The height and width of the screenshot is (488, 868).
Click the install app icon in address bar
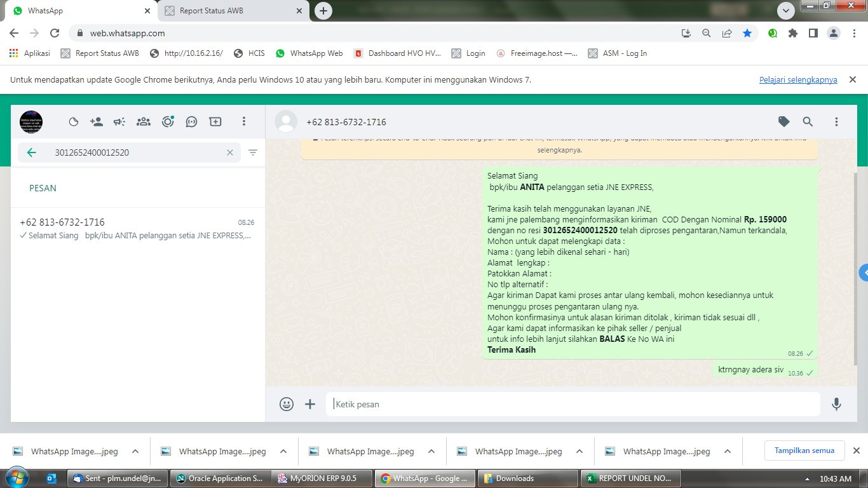click(686, 33)
